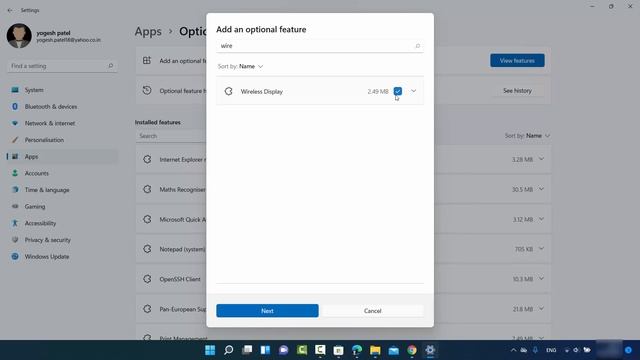Expand the Notepad (system) 705 KB row
Image resolution: width=640 pixels, height=360 pixels.
pos(541,249)
